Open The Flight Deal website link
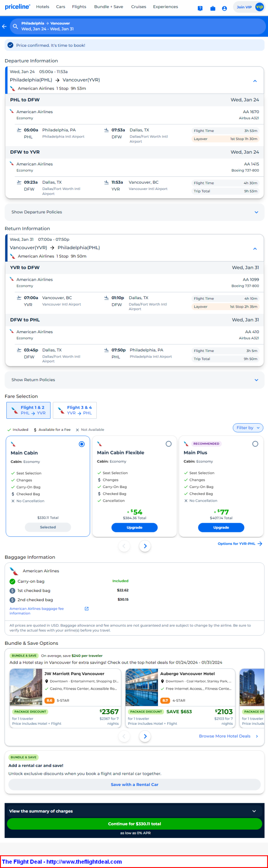The image size is (268, 868). pos(62,862)
